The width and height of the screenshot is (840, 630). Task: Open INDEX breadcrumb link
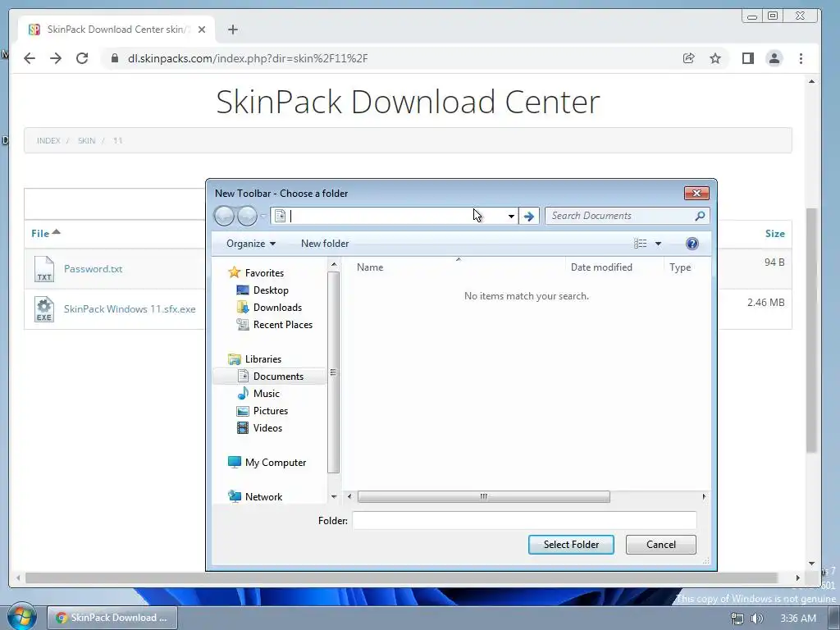[x=48, y=140]
